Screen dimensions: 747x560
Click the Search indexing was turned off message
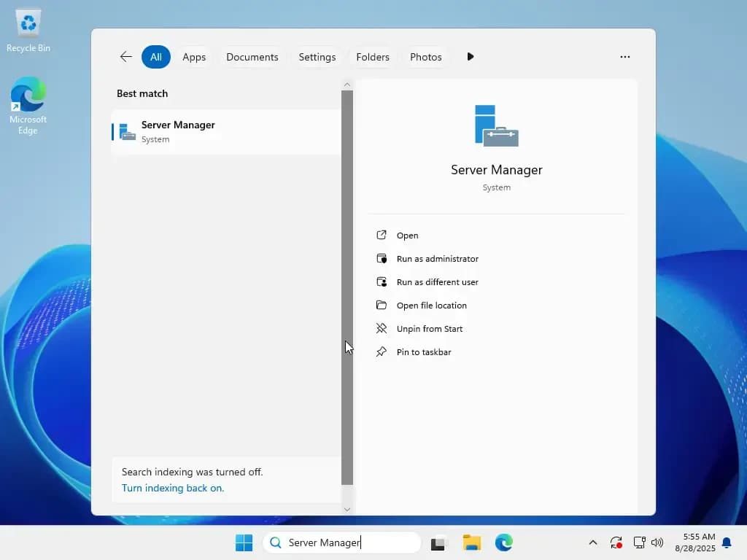pos(192,472)
